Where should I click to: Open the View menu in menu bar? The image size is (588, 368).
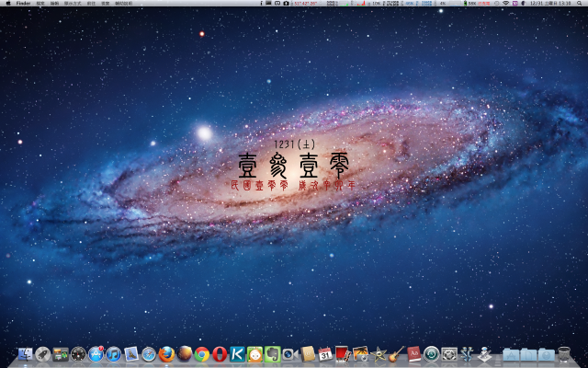click(x=73, y=3)
